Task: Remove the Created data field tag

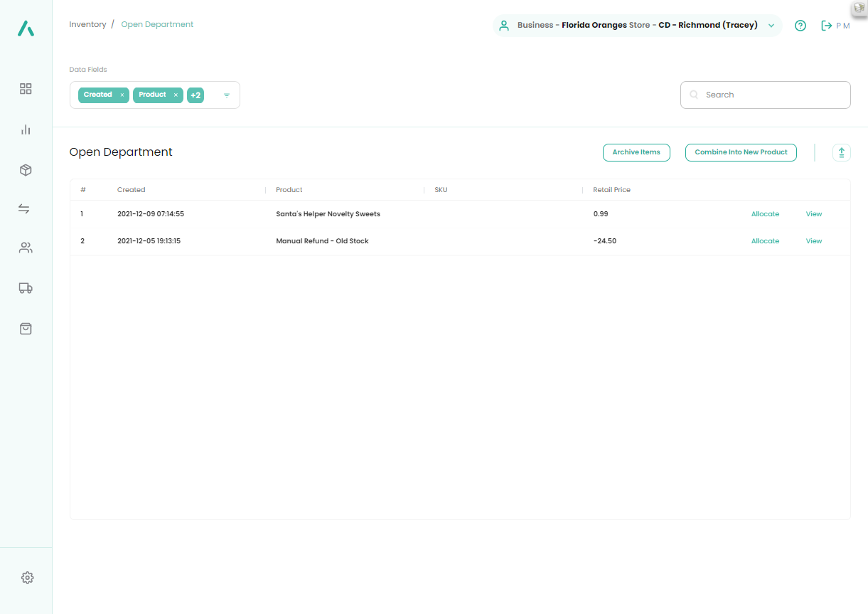Action: tap(122, 95)
